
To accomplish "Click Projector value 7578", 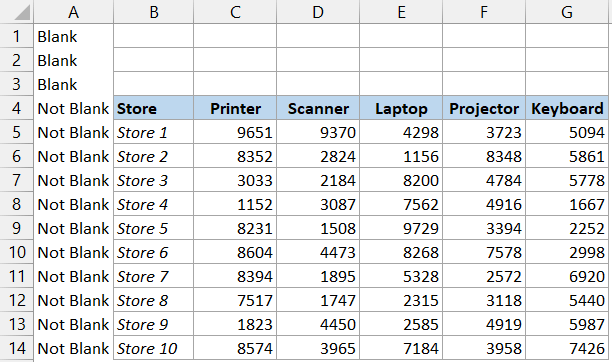I will pos(484,252).
